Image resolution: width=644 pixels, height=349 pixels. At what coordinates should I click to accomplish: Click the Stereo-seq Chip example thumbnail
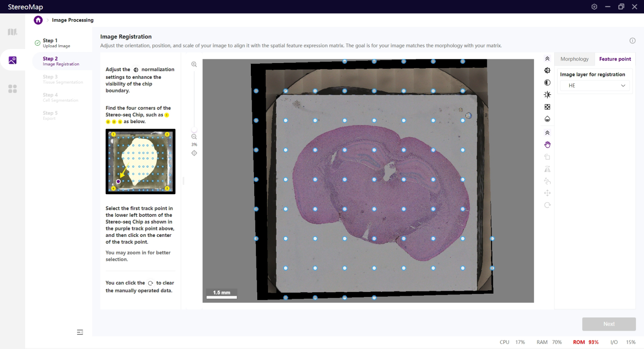pyautogui.click(x=141, y=162)
